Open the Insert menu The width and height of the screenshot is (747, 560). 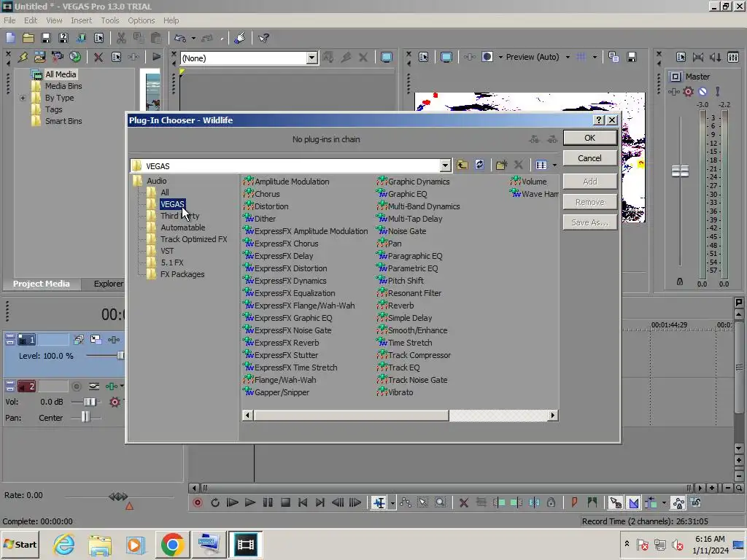click(82, 20)
